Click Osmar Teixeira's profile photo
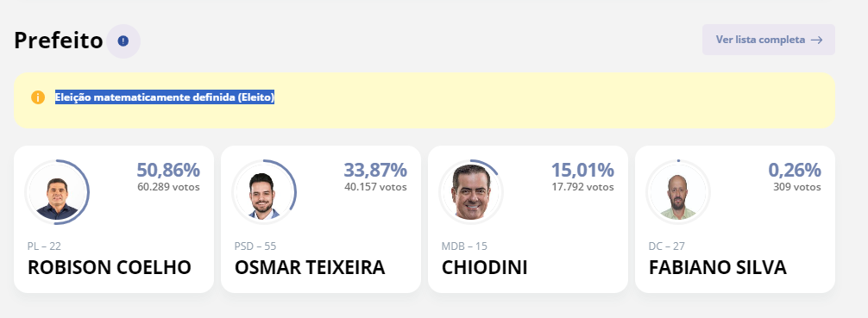The image size is (868, 318). 264,192
